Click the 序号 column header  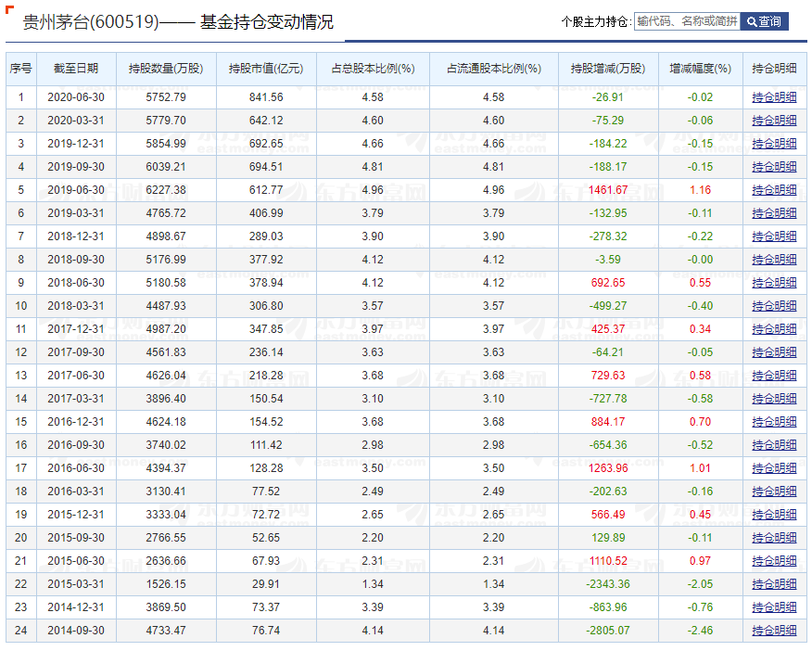click(21, 69)
